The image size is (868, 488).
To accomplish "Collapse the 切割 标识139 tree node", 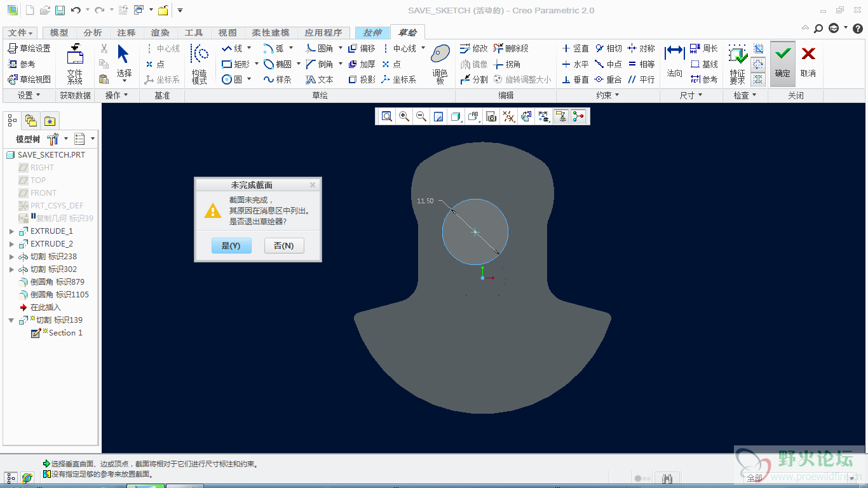I will 11,320.
